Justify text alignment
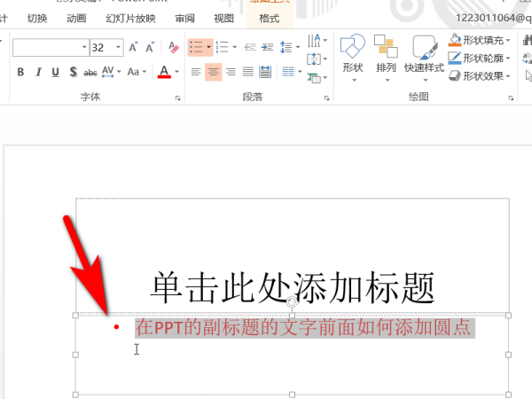 pos(248,72)
